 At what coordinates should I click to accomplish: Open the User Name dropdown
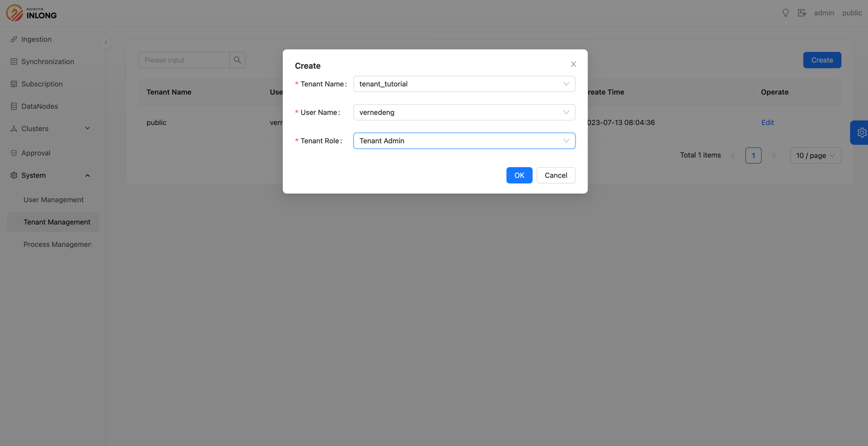tap(464, 112)
